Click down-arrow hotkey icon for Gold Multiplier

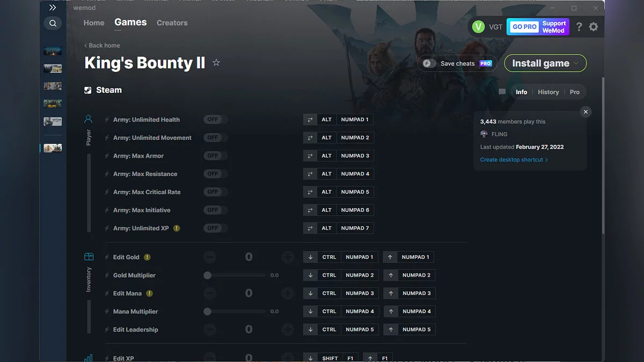[x=311, y=275]
